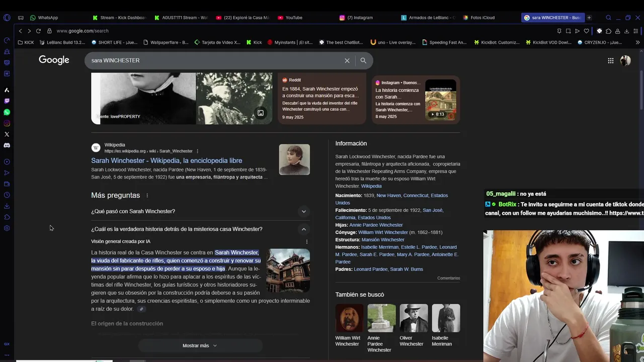Screen dimensions: 644x362
Task: Open options dots next to Más preguntas
Action: tap(147, 196)
